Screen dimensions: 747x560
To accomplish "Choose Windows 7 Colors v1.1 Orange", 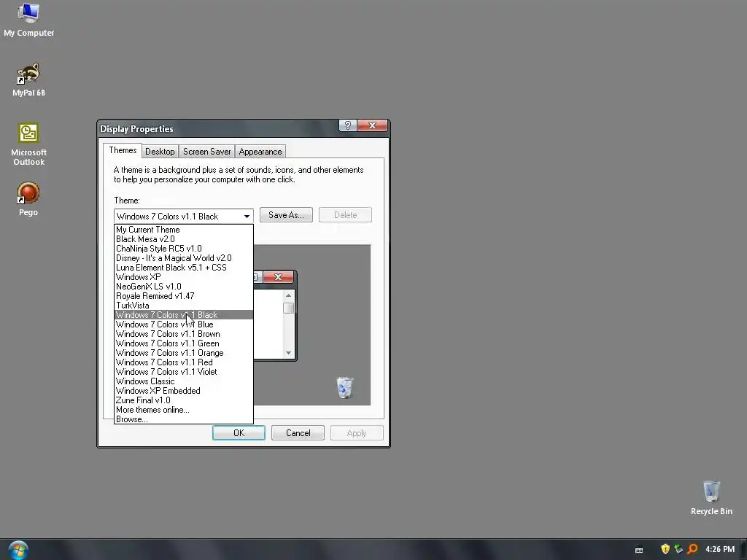I will 184,353.
